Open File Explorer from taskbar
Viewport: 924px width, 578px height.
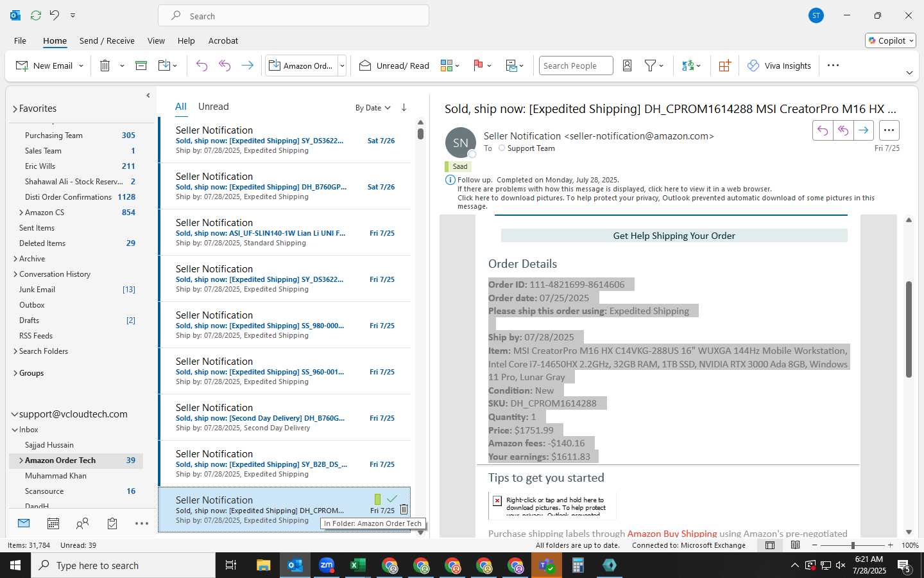[x=264, y=565]
